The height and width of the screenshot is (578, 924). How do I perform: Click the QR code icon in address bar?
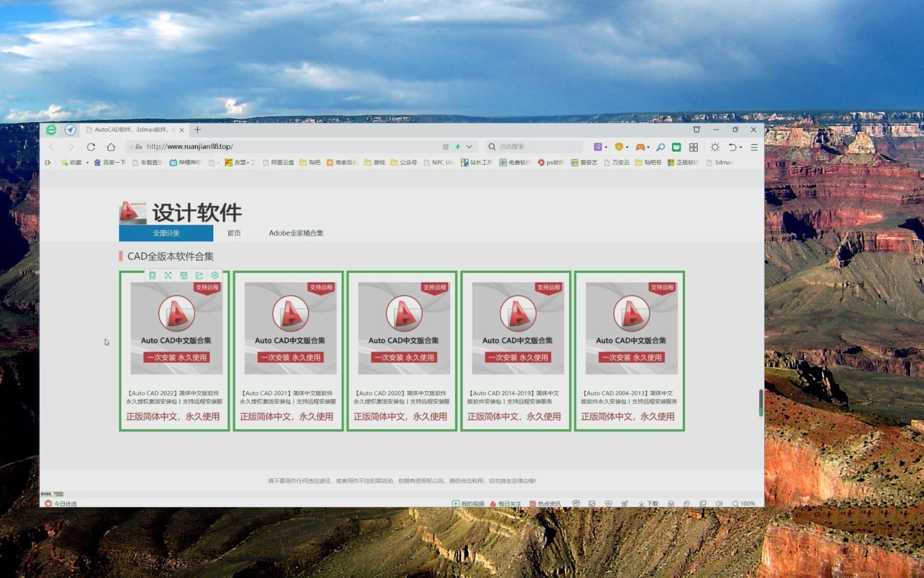coord(445,147)
